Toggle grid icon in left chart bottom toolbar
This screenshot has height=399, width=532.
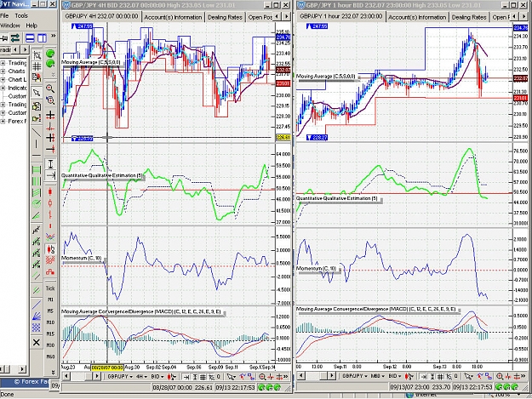pos(203,376)
